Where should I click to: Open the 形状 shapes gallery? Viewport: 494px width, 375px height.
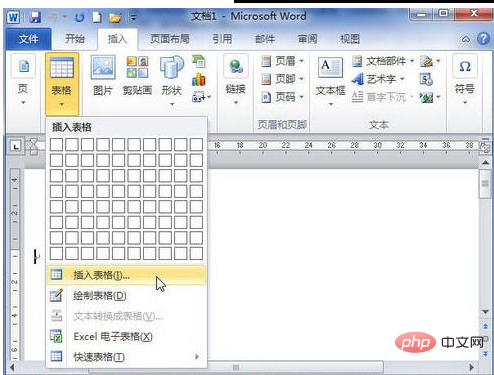[x=172, y=81]
